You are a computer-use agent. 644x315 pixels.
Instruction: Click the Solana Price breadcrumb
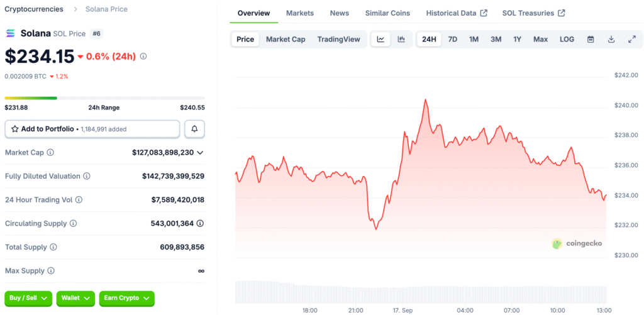[x=106, y=9]
